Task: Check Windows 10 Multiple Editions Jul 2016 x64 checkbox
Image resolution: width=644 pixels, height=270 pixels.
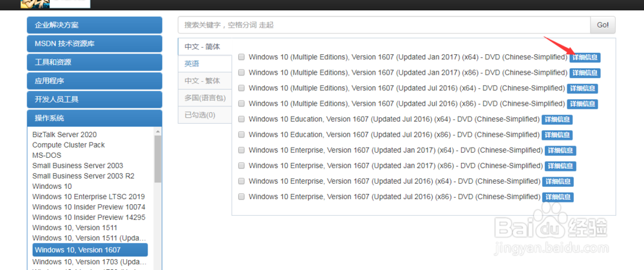Action: [x=241, y=88]
